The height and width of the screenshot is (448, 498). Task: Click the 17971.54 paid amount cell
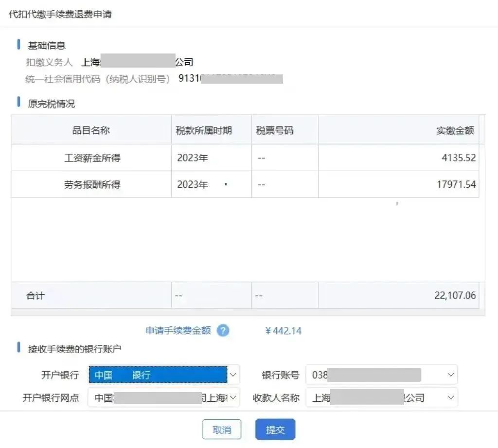(456, 184)
